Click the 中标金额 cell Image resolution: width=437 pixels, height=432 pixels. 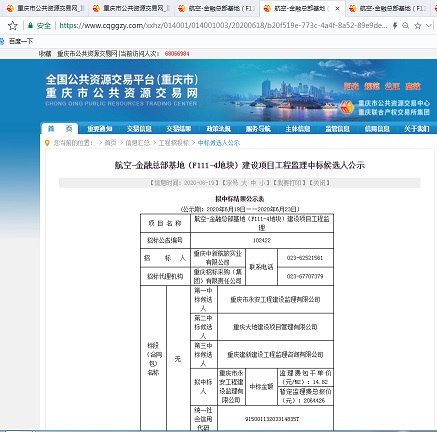tap(261, 387)
